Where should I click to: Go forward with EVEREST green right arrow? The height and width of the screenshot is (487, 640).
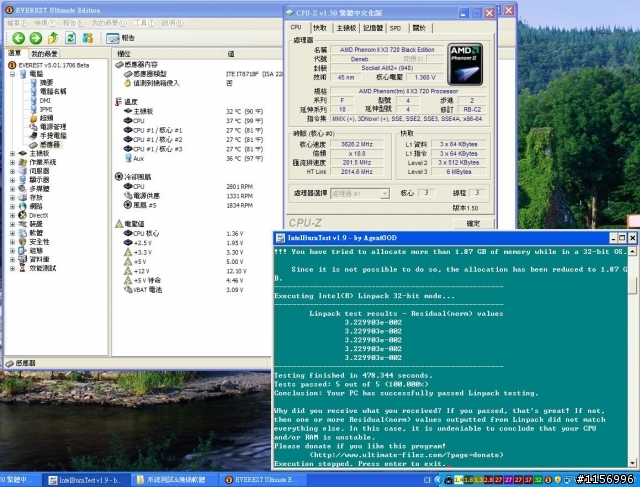point(36,38)
